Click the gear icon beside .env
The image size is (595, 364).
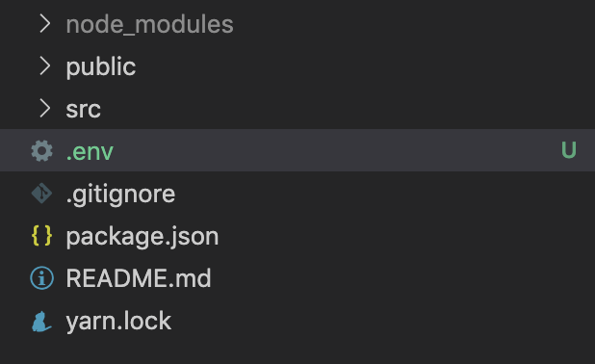[41, 150]
